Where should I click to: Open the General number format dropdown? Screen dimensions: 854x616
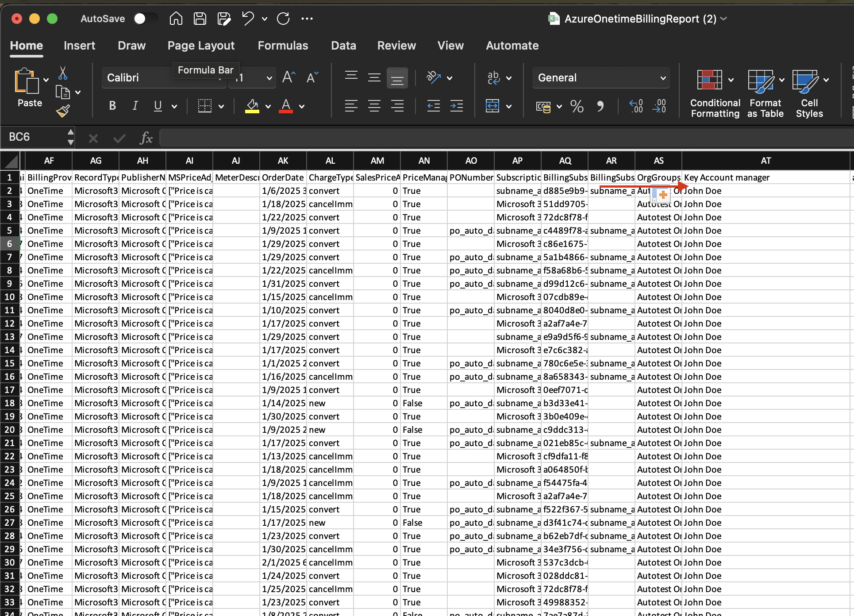(x=663, y=77)
